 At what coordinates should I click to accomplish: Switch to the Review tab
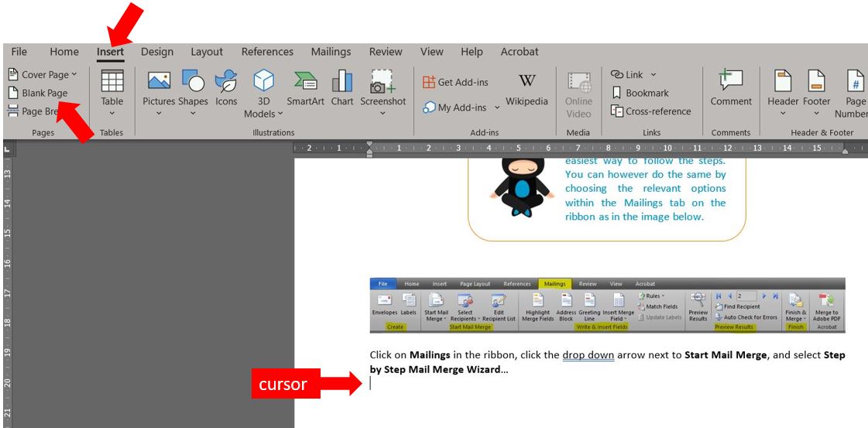point(386,51)
